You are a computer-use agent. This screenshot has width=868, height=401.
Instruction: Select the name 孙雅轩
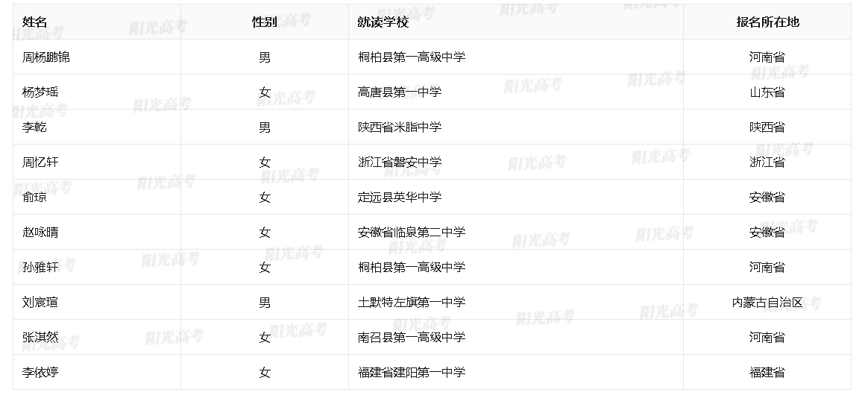tap(40, 267)
